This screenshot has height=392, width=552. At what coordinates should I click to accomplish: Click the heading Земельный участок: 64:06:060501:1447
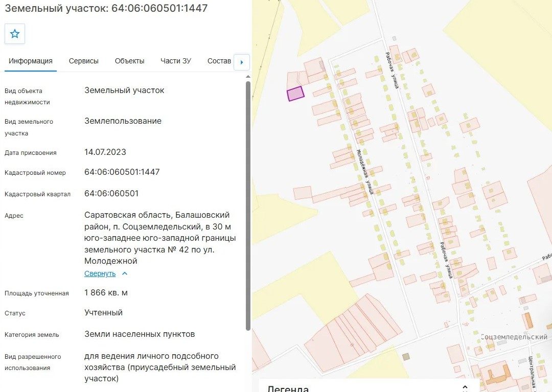click(106, 8)
